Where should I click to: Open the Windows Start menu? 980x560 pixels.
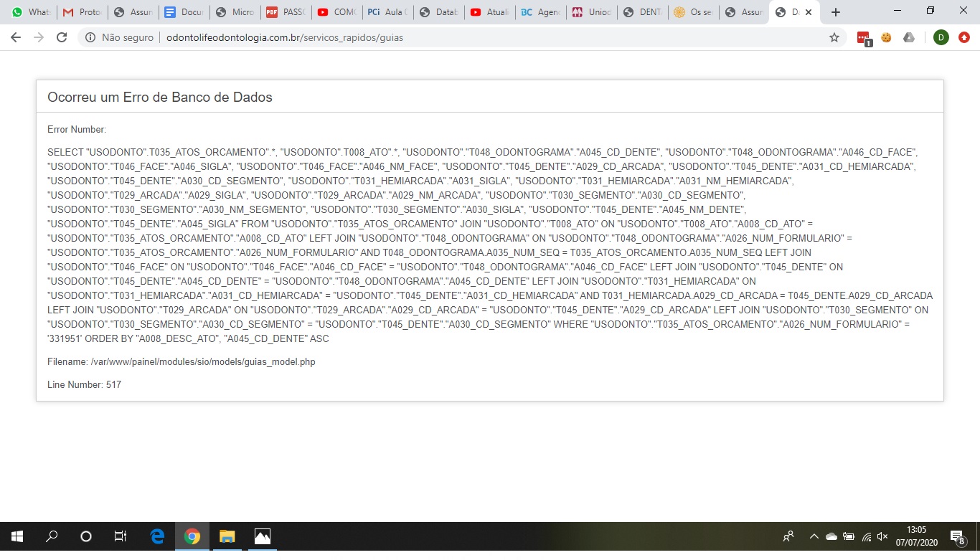17,536
